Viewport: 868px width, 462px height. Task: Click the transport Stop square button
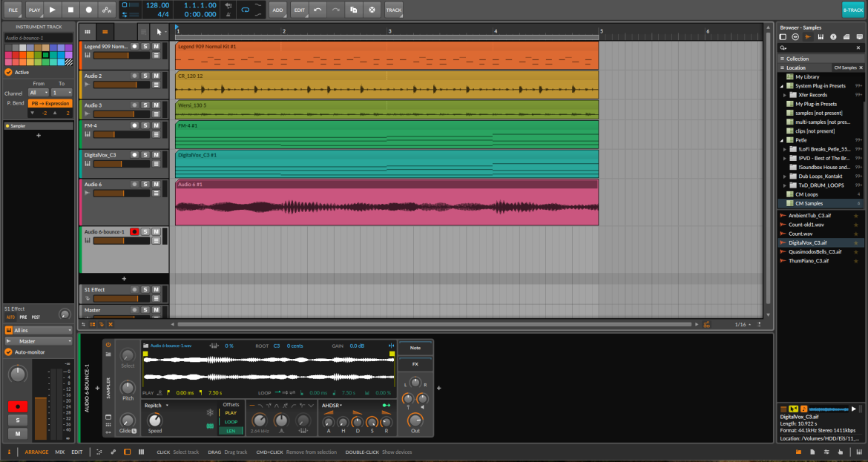(70, 10)
